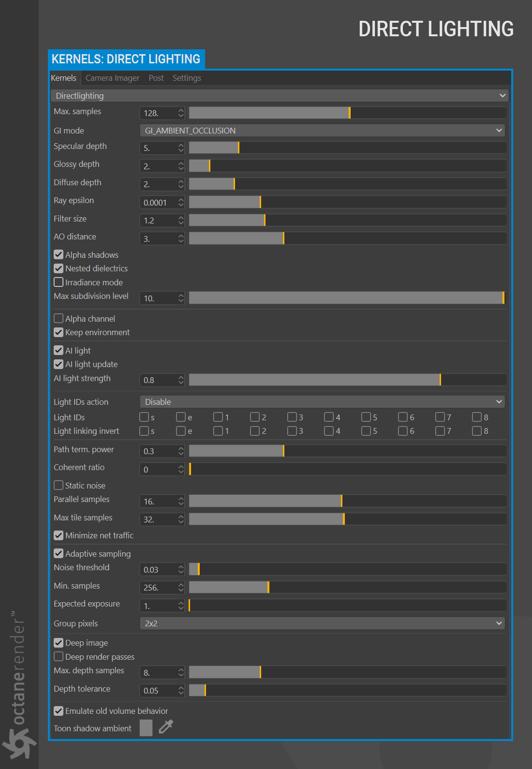Click the Max tile samples stepper arrows
This screenshot has height=769, width=532.
181,519
